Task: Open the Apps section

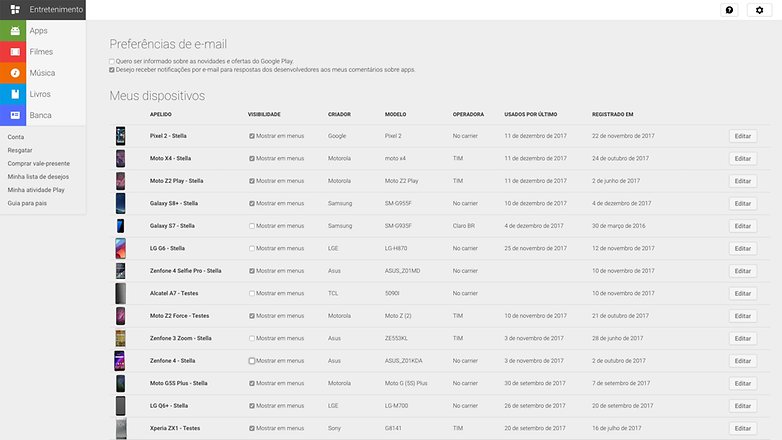Action: (x=38, y=31)
